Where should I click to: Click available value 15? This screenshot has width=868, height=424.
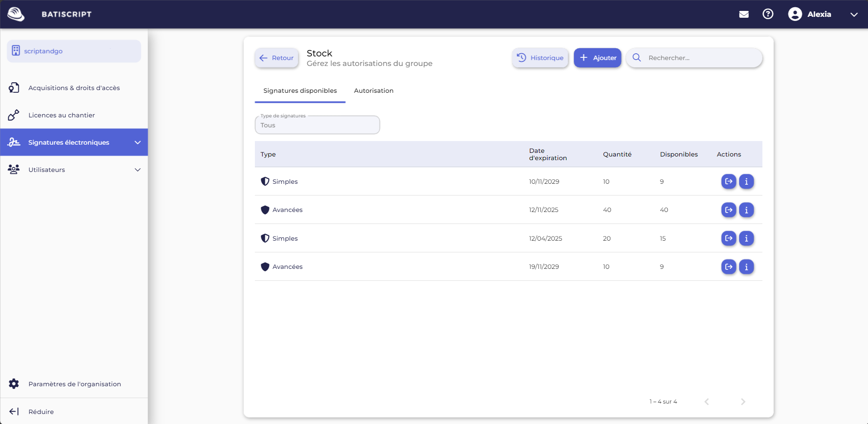pos(663,238)
